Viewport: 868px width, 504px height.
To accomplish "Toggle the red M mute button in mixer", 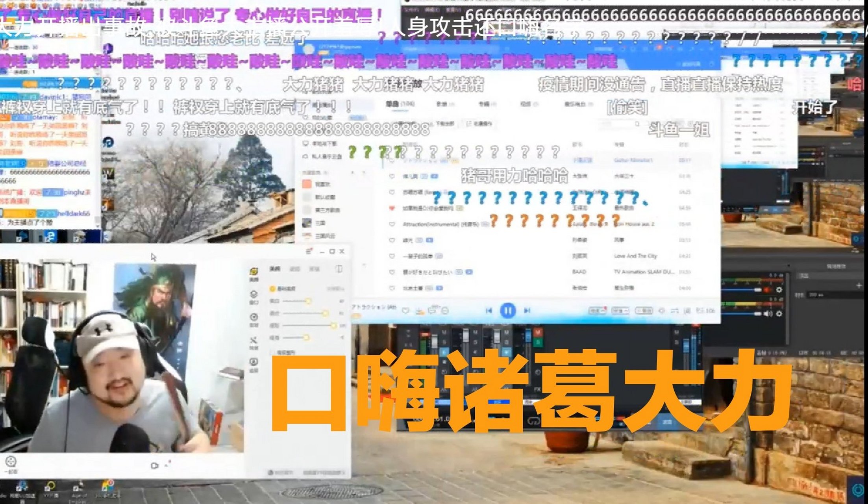I will pyautogui.click(x=538, y=333).
